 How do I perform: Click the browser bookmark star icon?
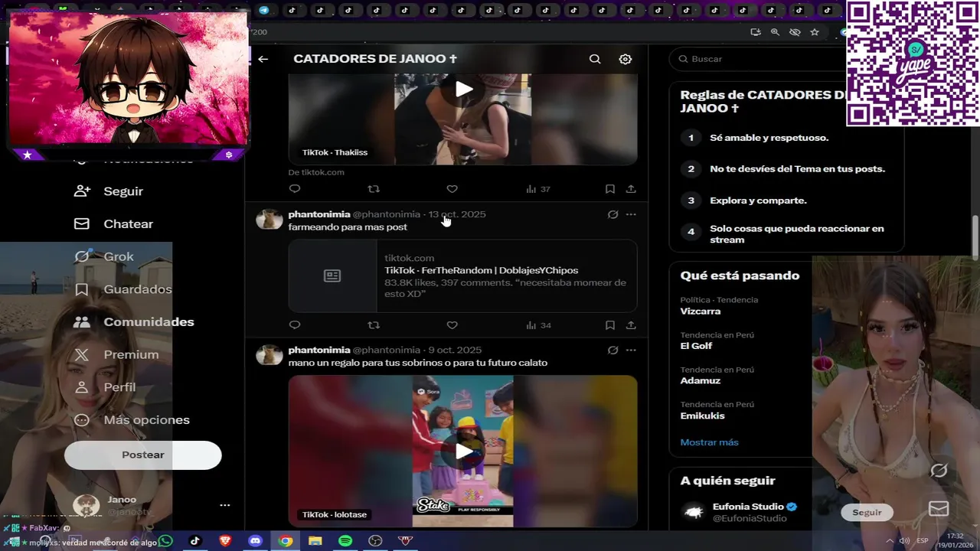point(815,32)
